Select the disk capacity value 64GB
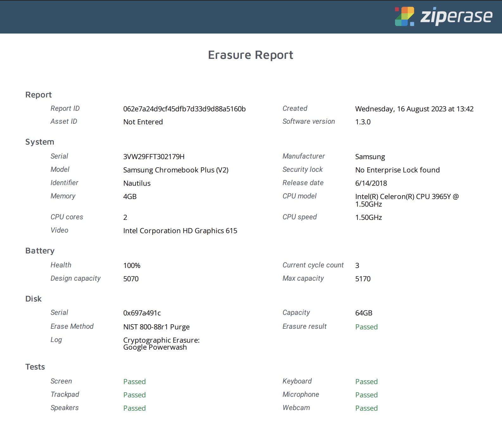 [364, 313]
